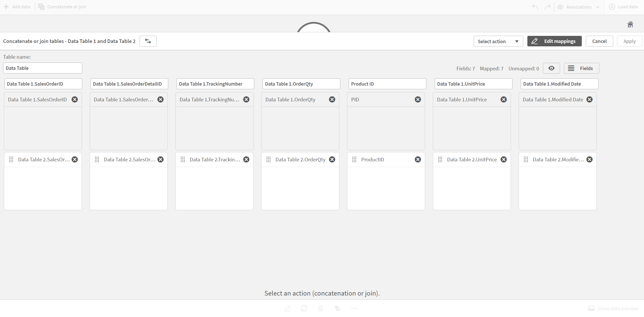Click the Fields list icon
This screenshot has height=317, width=644.
(x=571, y=68)
